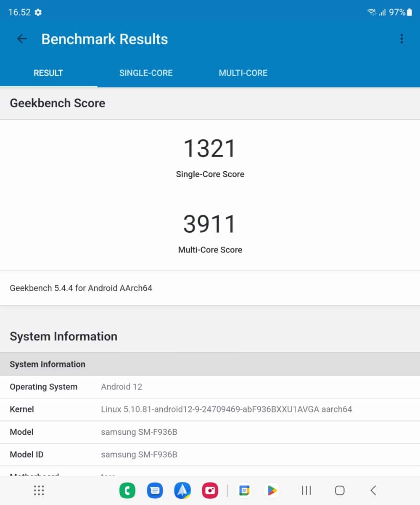Tap the recent apps navigation button
420x505 pixels.
coord(306,490)
